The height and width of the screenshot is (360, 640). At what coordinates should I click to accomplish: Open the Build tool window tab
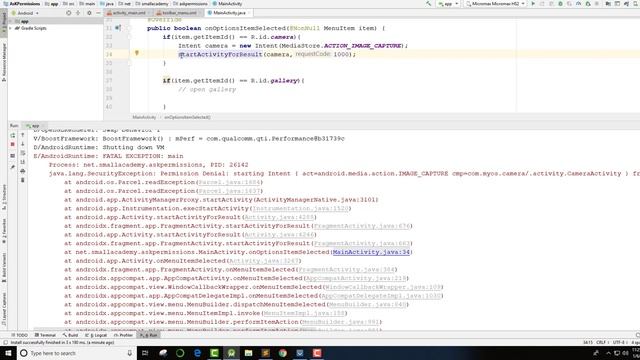71,335
